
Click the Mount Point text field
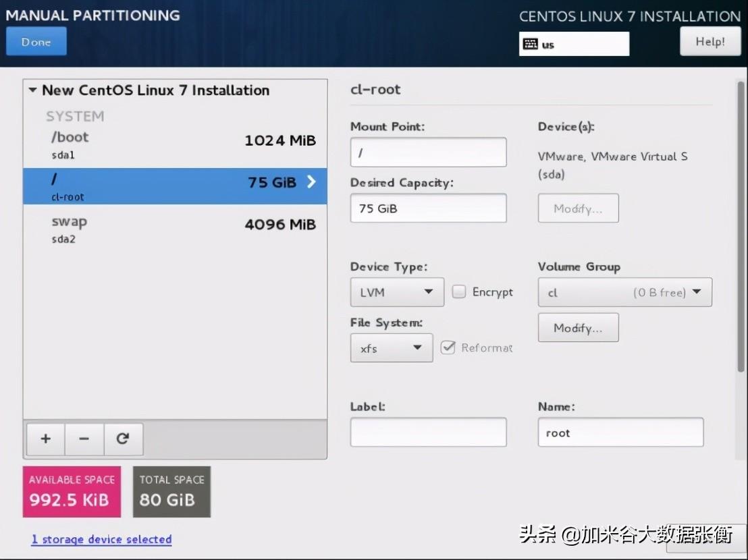click(x=428, y=152)
